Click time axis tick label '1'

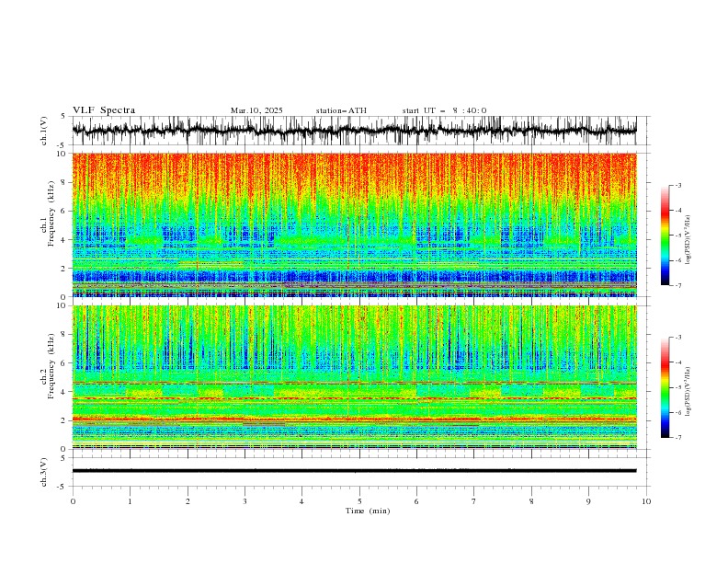tap(130, 501)
